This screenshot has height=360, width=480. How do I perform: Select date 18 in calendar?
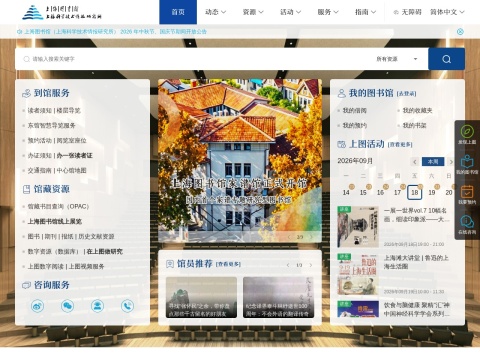[x=415, y=192]
